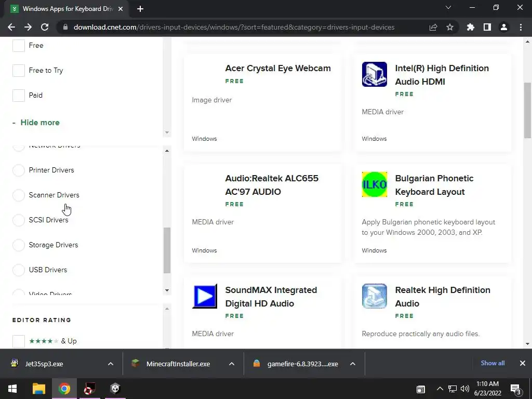Open the MinecraftInstaller.exe downloaded file

point(178,364)
